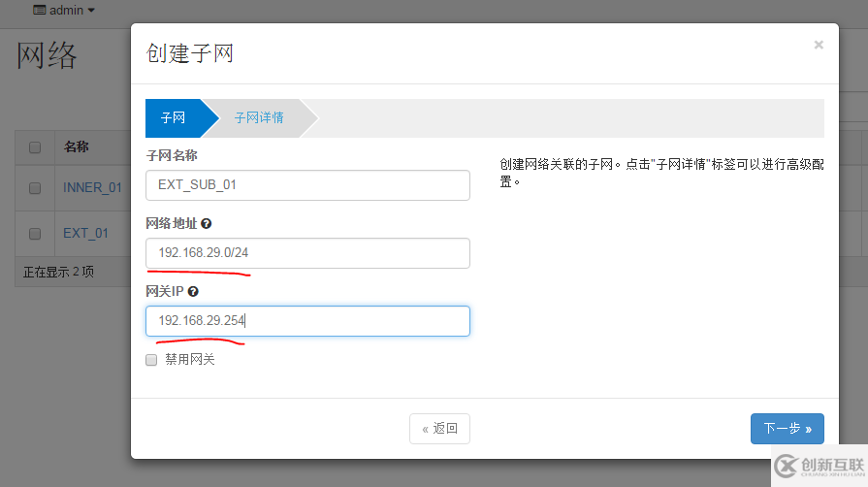Click the 正在显示 2 项 text
Image resolution: width=868 pixels, height=487 pixels.
point(58,272)
